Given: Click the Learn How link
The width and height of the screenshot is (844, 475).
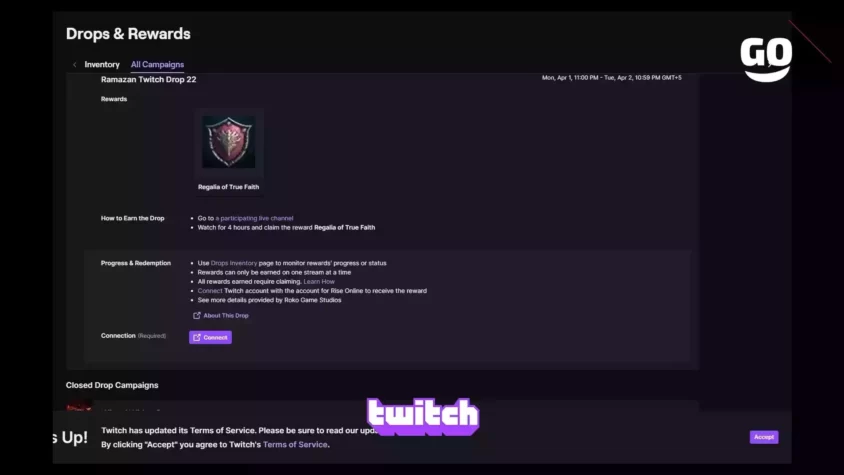Looking at the screenshot, I should [x=319, y=282].
